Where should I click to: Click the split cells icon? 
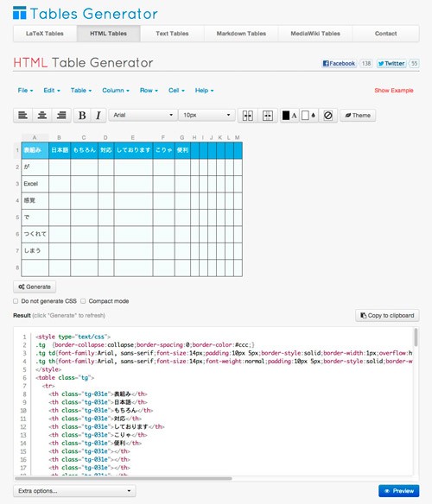click(268, 116)
